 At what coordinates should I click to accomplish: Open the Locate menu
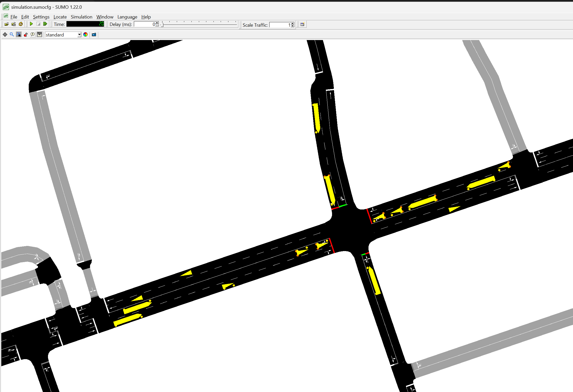(x=60, y=17)
